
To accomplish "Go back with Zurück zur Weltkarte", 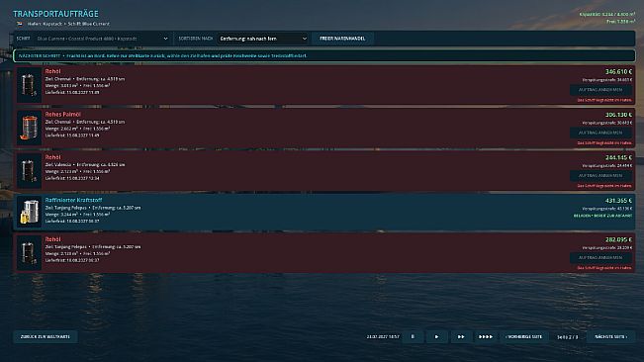I will click(x=46, y=336).
